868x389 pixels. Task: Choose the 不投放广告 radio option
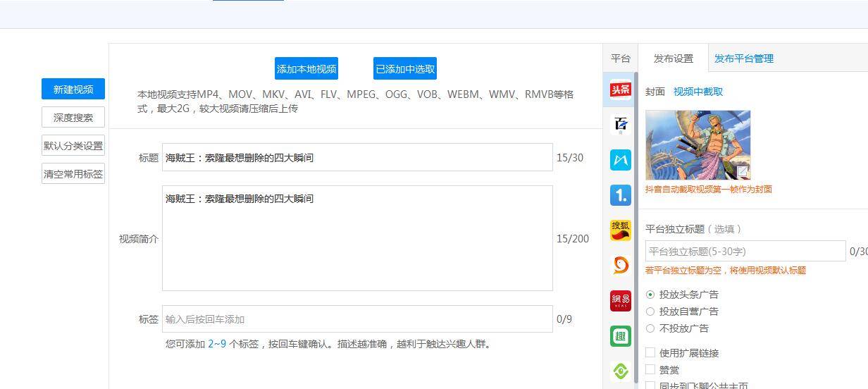coord(650,328)
